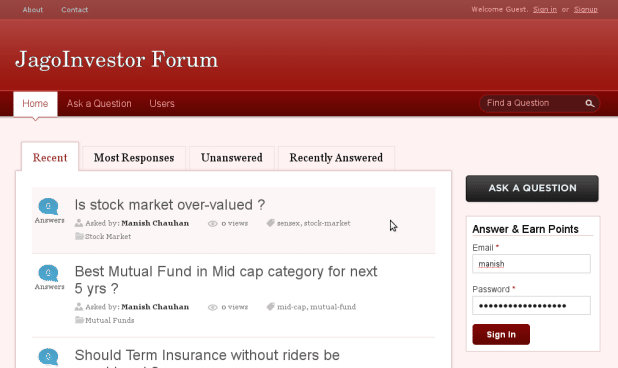Click user icon beside Asked by in Mutual Fund question
The image size is (618, 368).
pyautogui.click(x=79, y=307)
